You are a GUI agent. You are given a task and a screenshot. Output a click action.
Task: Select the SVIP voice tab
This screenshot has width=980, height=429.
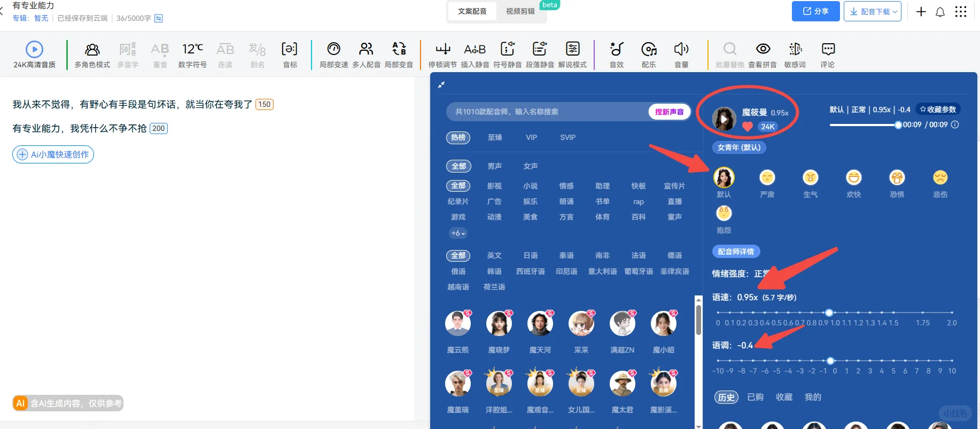567,137
